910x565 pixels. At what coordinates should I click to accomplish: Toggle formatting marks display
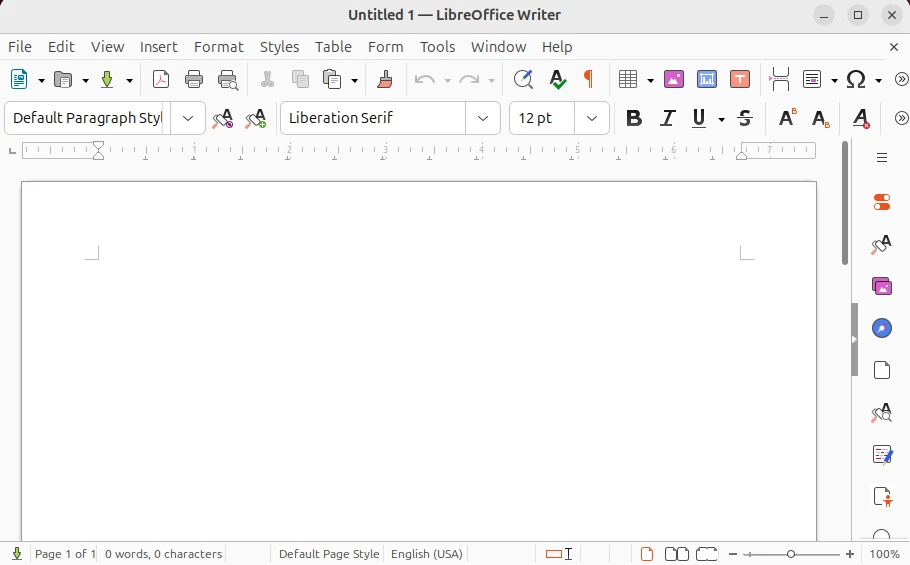(x=589, y=80)
